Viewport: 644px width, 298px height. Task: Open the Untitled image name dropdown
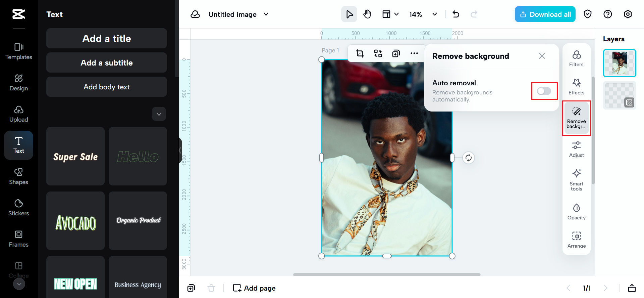tap(266, 14)
